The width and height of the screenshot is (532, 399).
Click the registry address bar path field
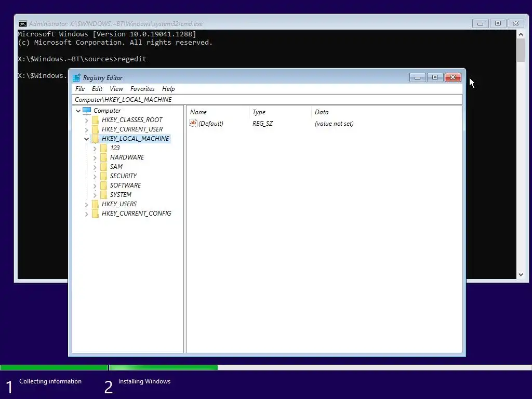pyautogui.click(x=267, y=100)
